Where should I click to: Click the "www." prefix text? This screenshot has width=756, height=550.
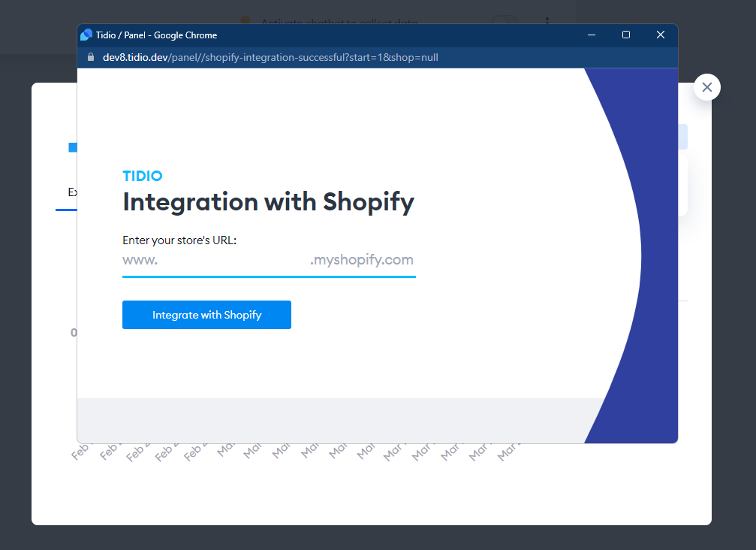140,260
